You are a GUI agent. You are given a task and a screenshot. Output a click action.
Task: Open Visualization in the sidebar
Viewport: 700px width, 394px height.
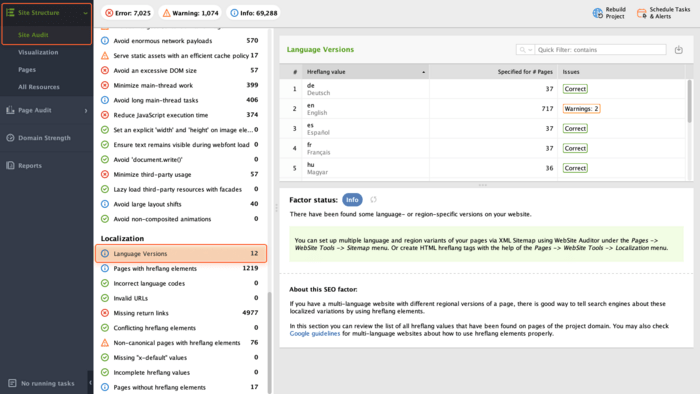[38, 52]
